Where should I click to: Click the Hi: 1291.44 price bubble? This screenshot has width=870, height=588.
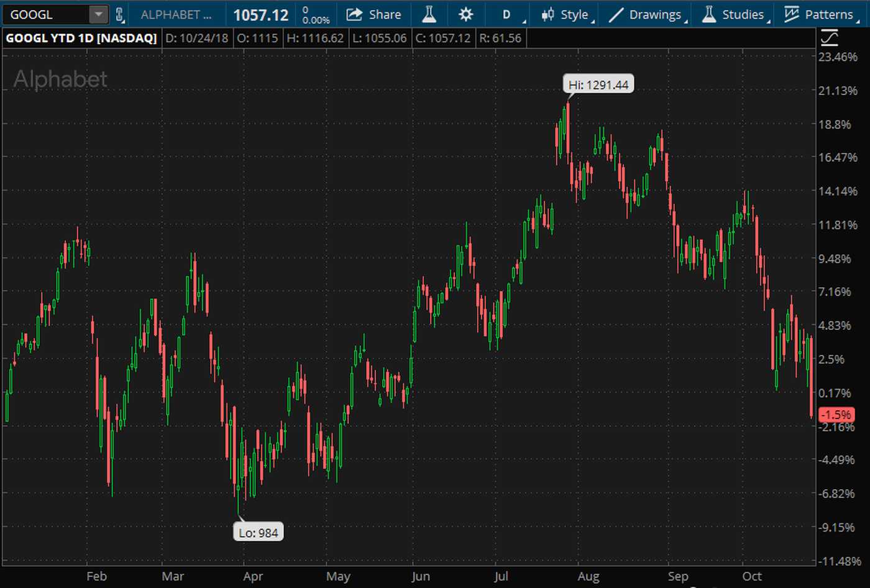point(598,85)
